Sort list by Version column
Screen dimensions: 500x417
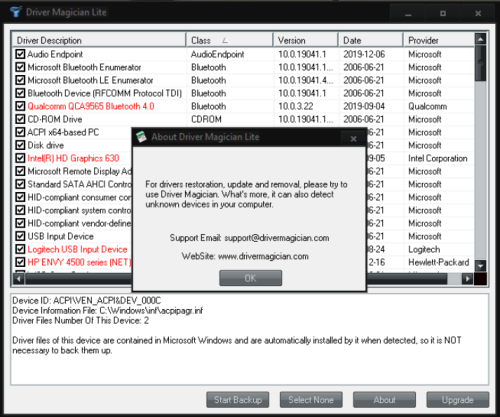(306, 40)
